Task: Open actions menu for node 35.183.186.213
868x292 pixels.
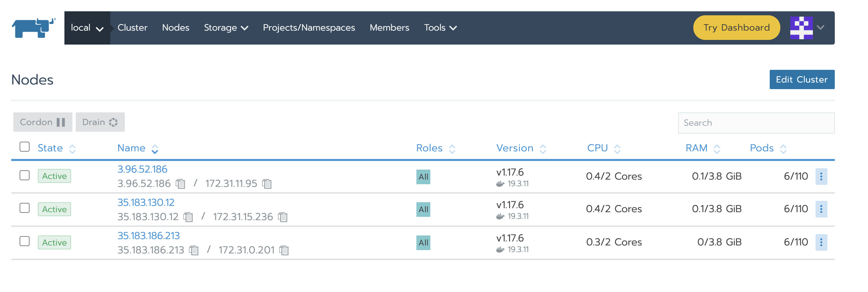Action: pyautogui.click(x=821, y=242)
